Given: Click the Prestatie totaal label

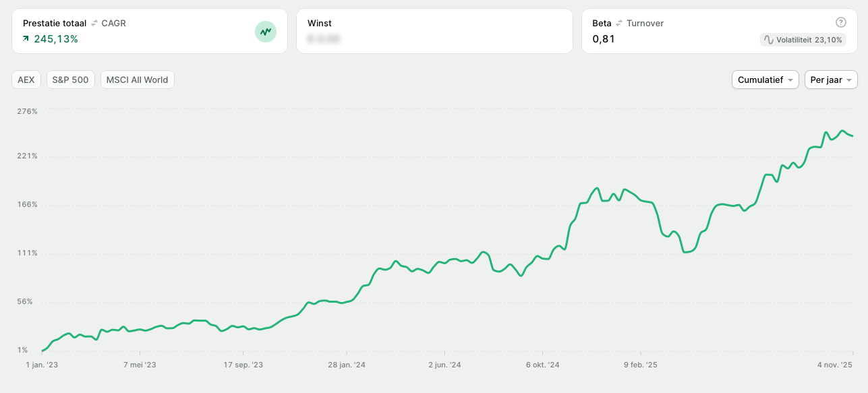Looking at the screenshot, I should tap(55, 23).
